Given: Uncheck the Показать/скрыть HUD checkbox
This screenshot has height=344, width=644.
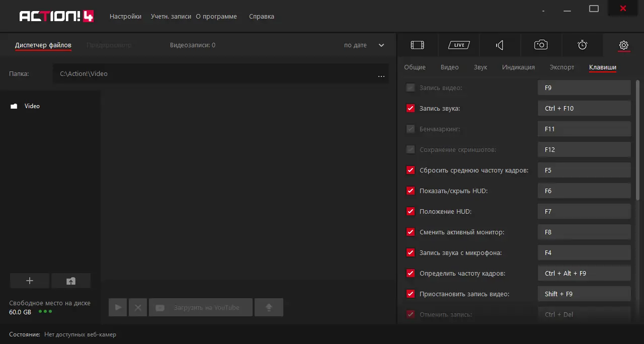Looking at the screenshot, I should click(411, 191).
